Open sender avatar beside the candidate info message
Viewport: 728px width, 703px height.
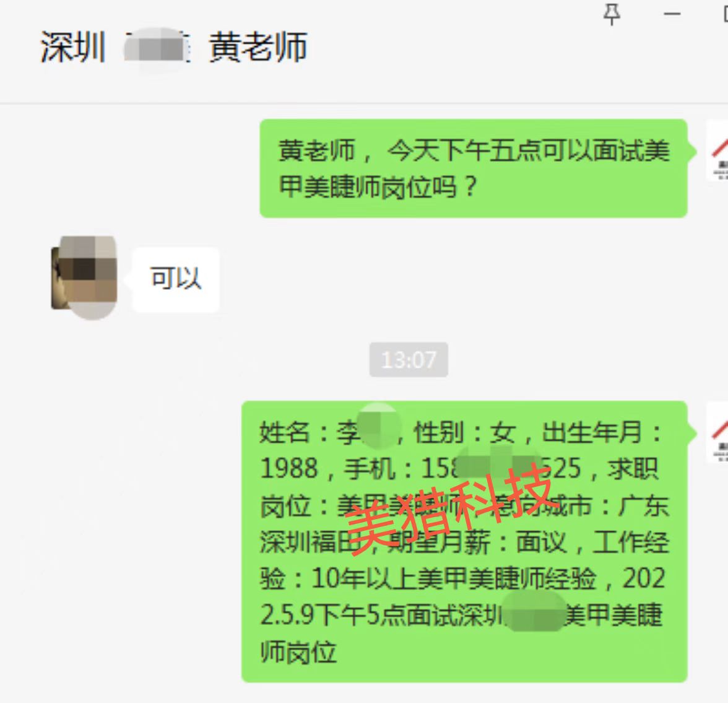click(x=718, y=432)
